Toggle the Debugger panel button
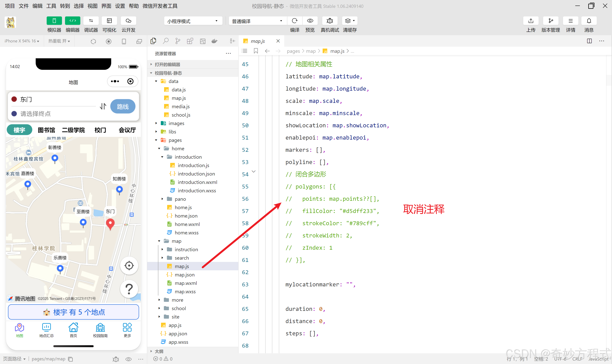The width and height of the screenshot is (612, 364). click(x=91, y=21)
